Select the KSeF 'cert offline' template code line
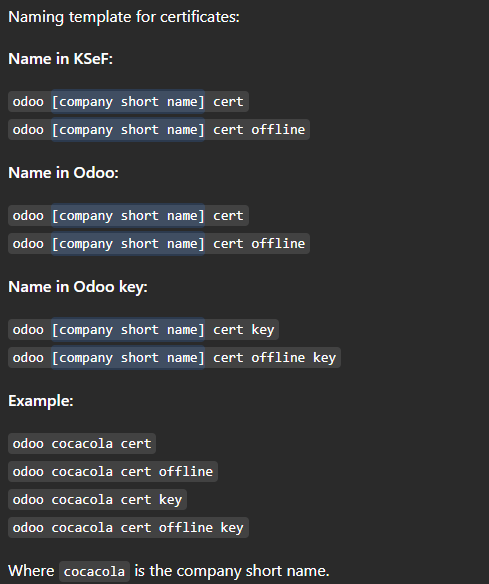The width and height of the screenshot is (489, 584). (x=159, y=130)
